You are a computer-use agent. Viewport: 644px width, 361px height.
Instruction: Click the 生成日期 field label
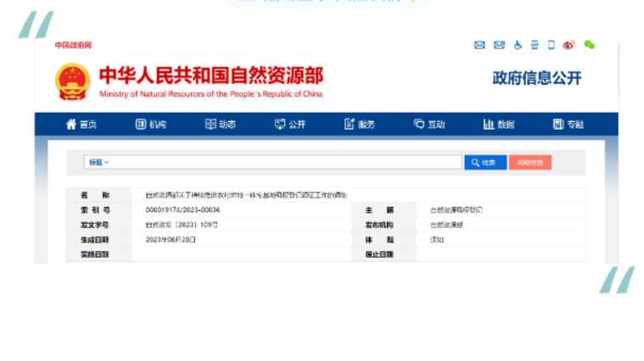(95, 240)
